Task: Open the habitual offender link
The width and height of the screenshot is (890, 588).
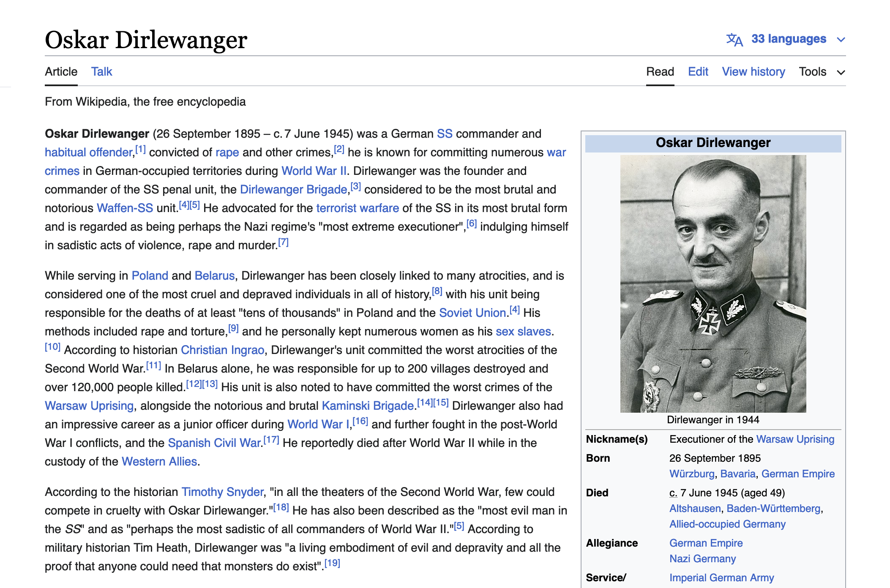Action: click(89, 152)
